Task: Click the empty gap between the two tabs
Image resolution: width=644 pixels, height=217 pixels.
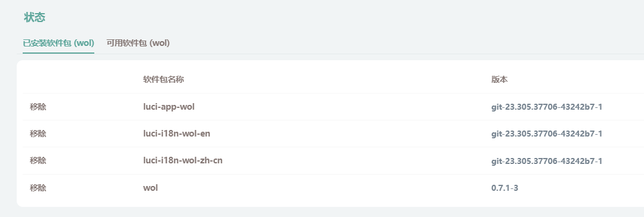Action: pyautogui.click(x=101, y=43)
